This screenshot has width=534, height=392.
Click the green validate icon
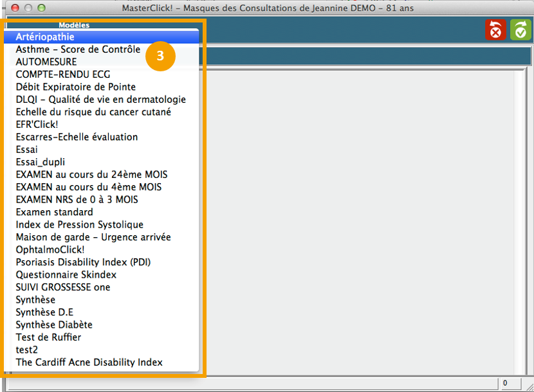coord(520,30)
